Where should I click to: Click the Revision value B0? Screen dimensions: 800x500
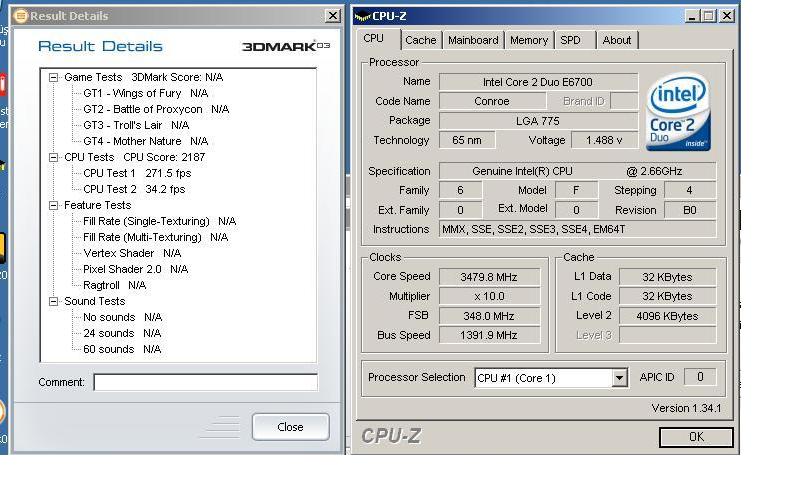(690, 210)
